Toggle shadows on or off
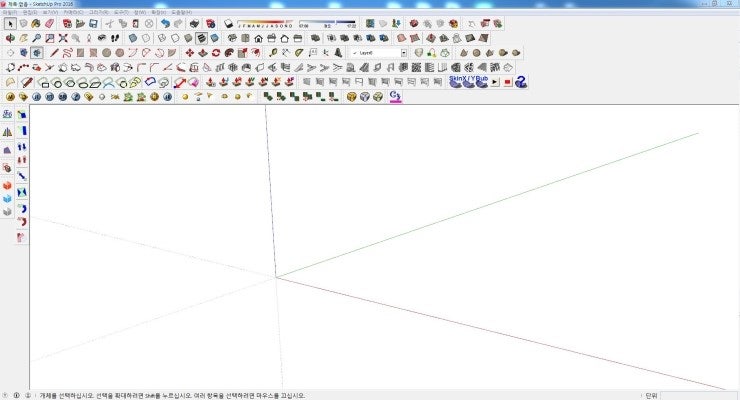 [x=228, y=23]
